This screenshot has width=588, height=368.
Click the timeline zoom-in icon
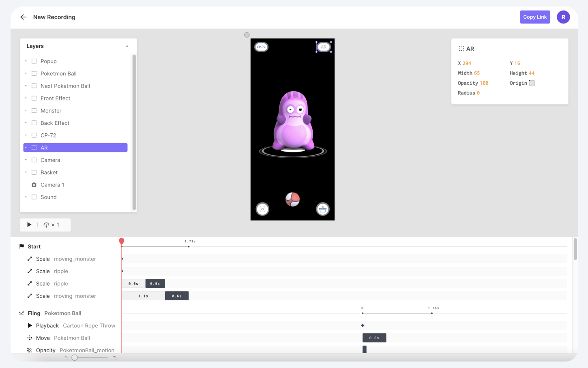pos(115,357)
